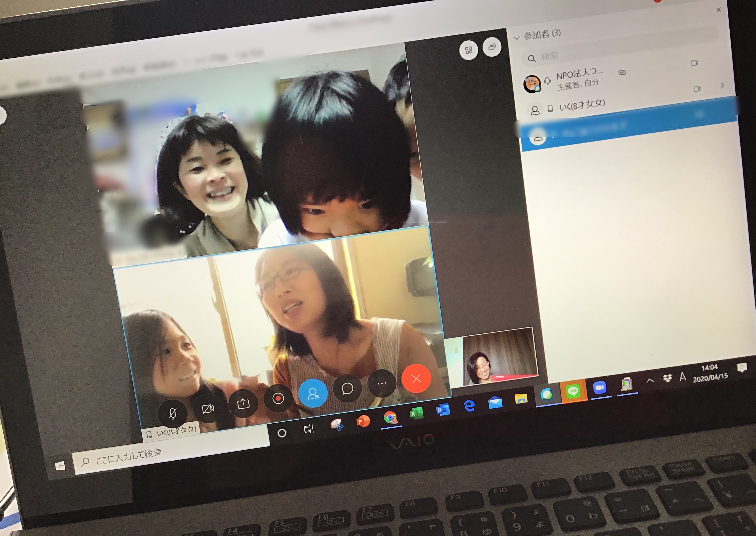Switch to Webex app on taskbar

tap(547, 394)
